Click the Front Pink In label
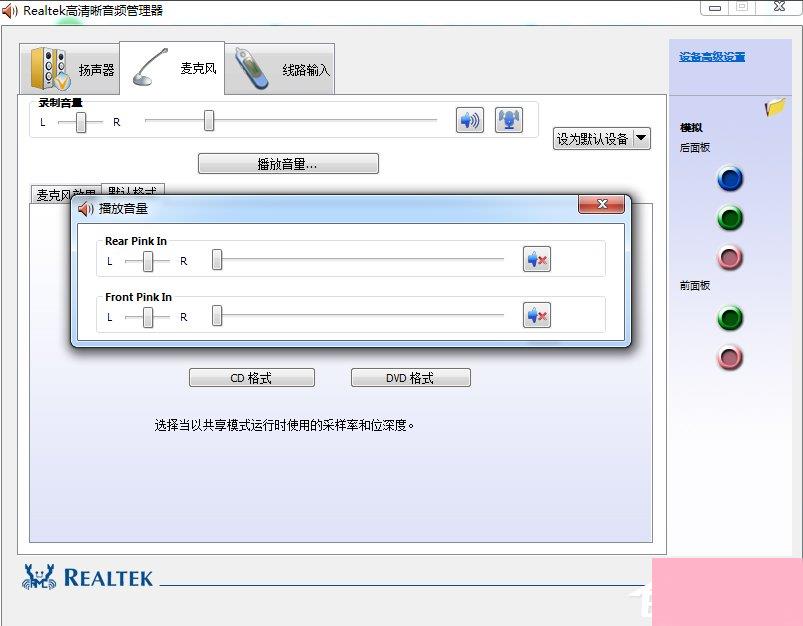The image size is (803, 626). [x=138, y=297]
